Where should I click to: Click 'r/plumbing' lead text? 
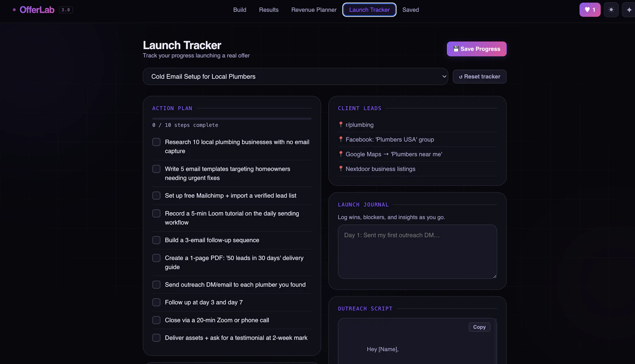(x=360, y=125)
